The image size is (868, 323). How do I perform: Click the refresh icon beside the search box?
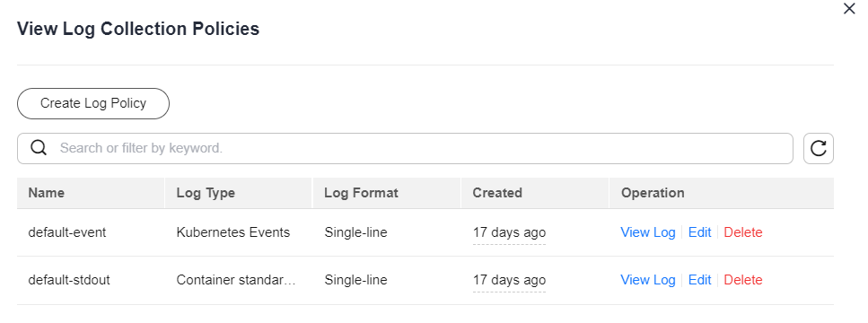818,148
